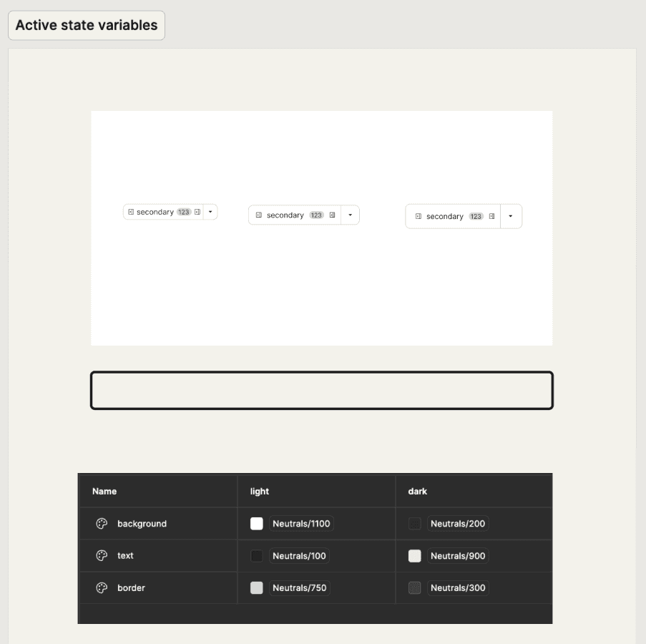
Task: Click the empty black-outlined box
Action: (322, 390)
